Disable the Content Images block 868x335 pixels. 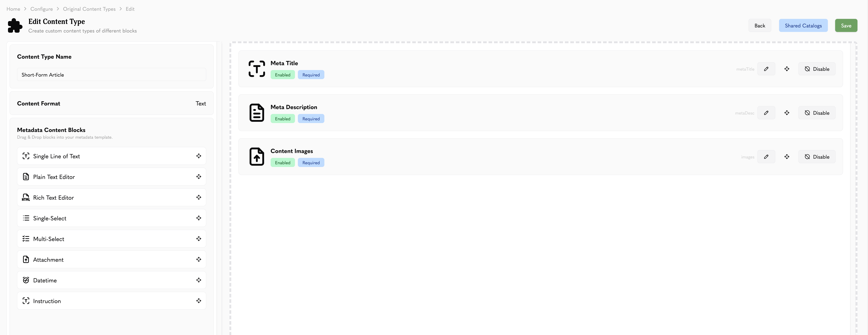point(817,157)
